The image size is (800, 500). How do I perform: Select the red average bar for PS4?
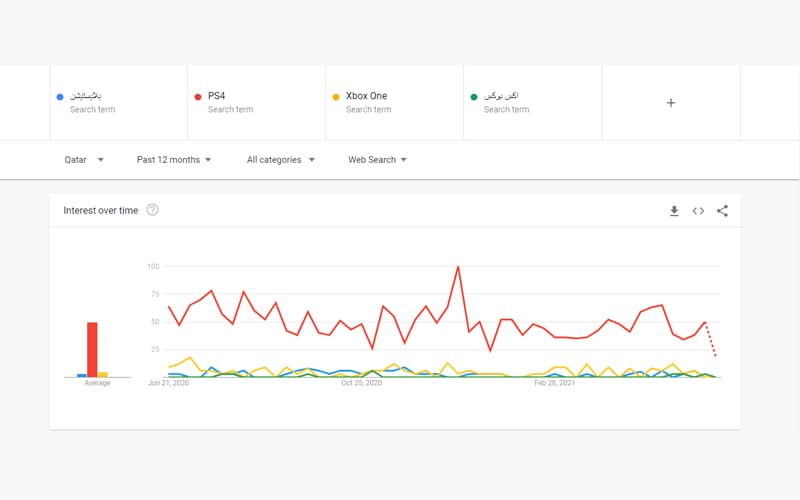coord(92,350)
